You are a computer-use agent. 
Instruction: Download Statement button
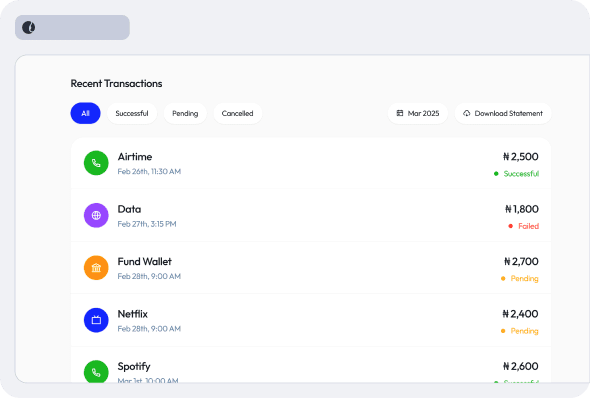coord(503,113)
